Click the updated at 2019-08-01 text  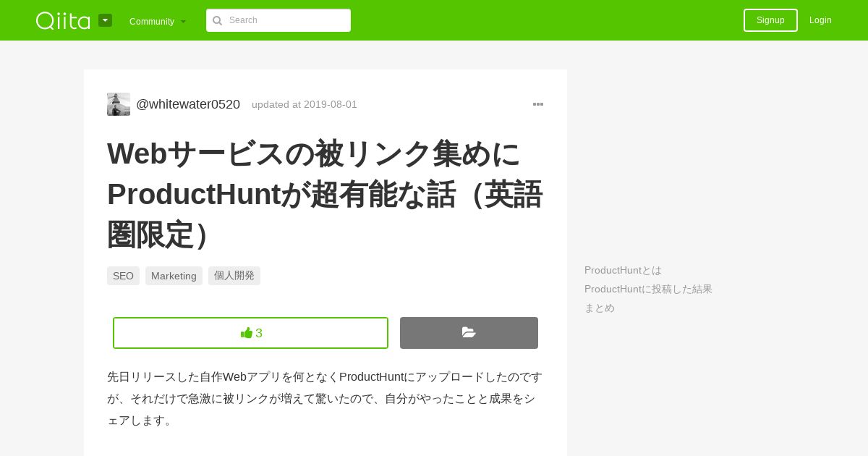(305, 104)
